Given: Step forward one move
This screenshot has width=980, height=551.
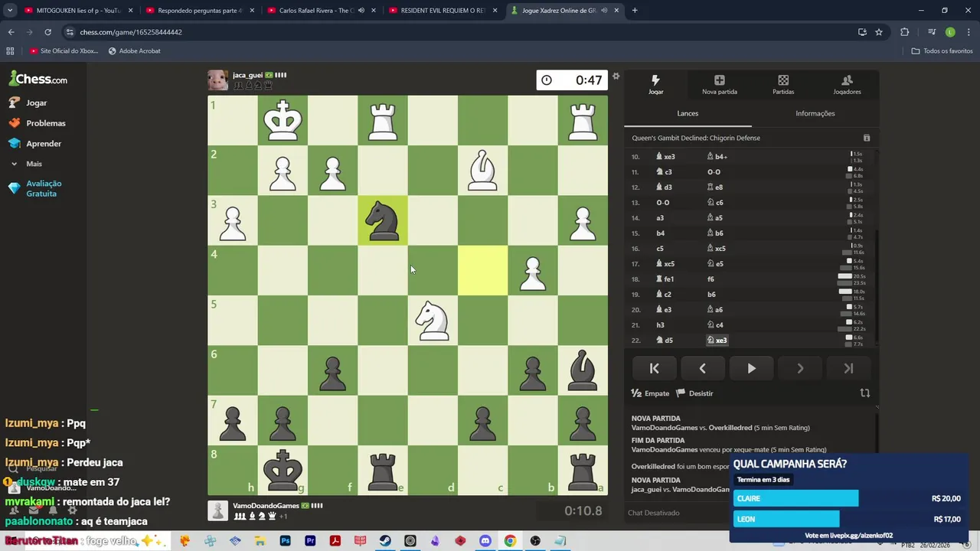Looking at the screenshot, I should [800, 368].
